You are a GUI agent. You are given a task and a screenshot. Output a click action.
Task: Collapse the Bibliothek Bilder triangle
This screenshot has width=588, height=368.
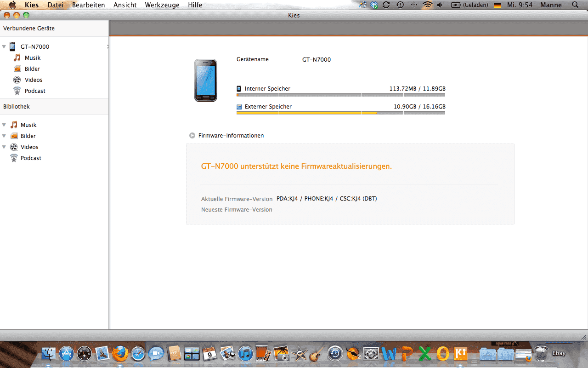(4, 136)
